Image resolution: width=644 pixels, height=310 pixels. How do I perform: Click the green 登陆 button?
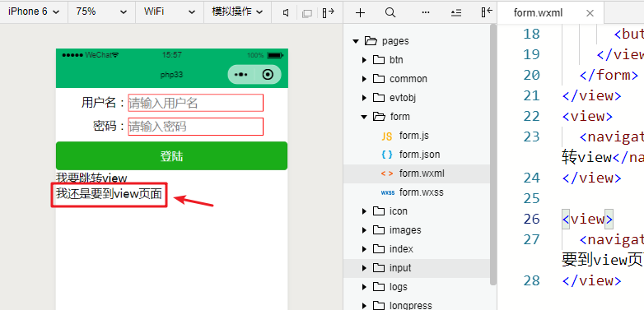[171, 155]
